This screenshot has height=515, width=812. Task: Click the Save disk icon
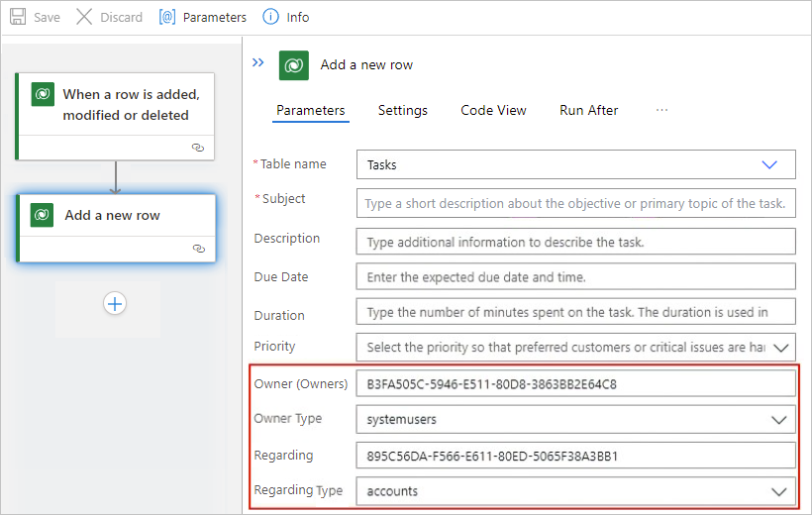click(x=18, y=17)
